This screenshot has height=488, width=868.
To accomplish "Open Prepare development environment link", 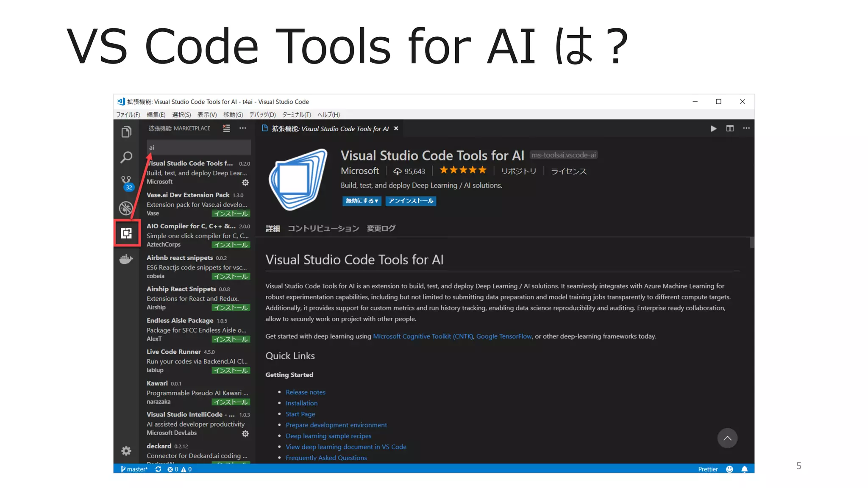I will pyautogui.click(x=336, y=425).
